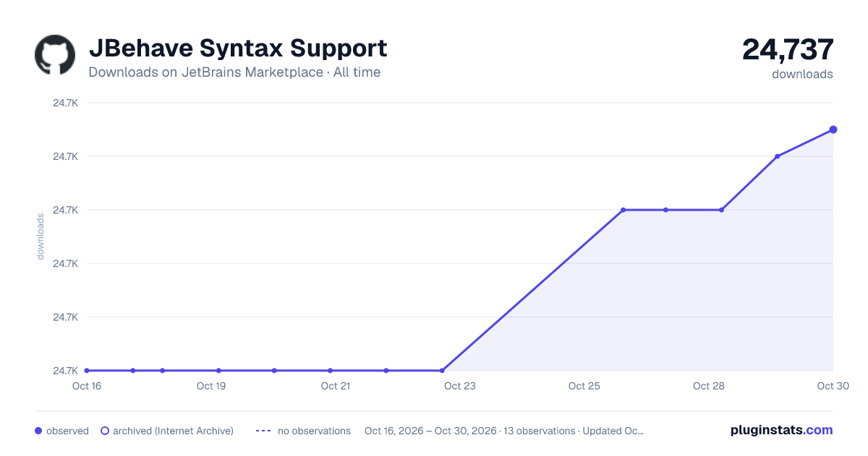This screenshot has width=868, height=456.
Task: Click the filled 'observed' legend dot
Action: (38, 431)
